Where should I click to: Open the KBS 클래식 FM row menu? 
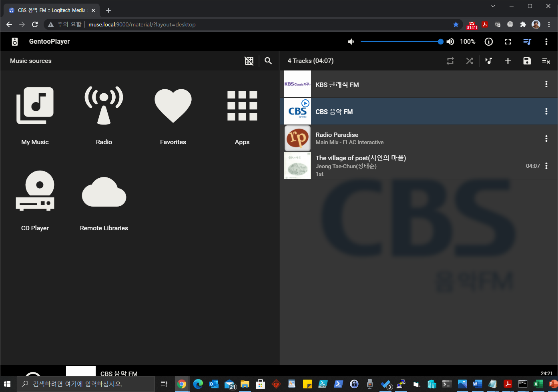click(x=546, y=84)
